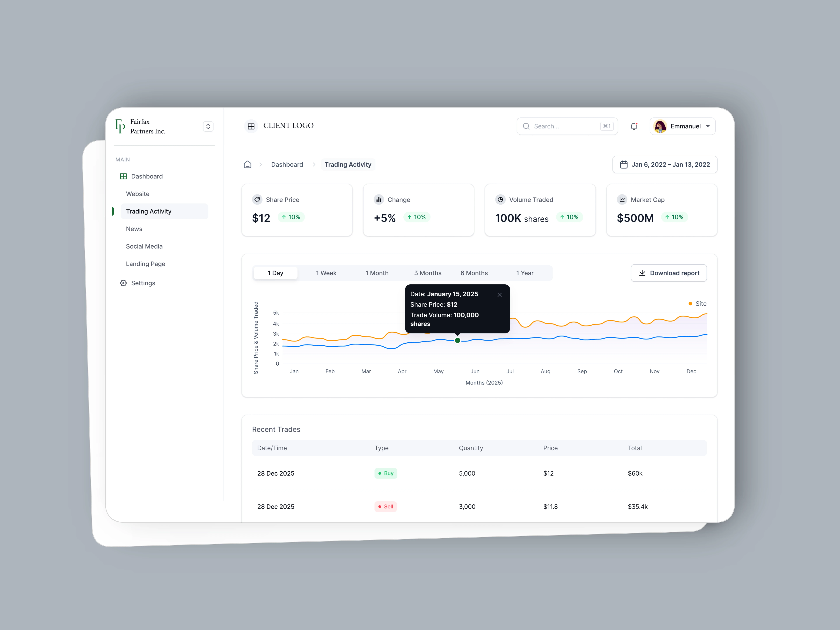Click the Dashboard breadcrumb link
This screenshot has height=630, width=840.
coord(287,164)
